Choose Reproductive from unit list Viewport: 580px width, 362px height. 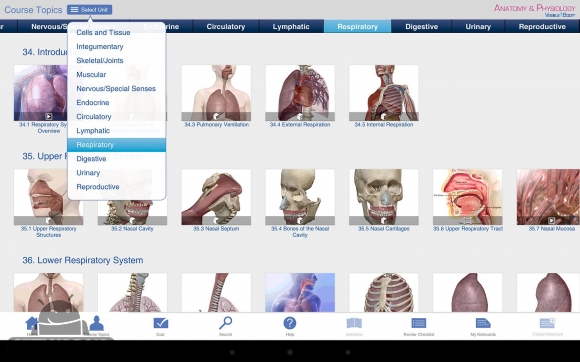98,187
